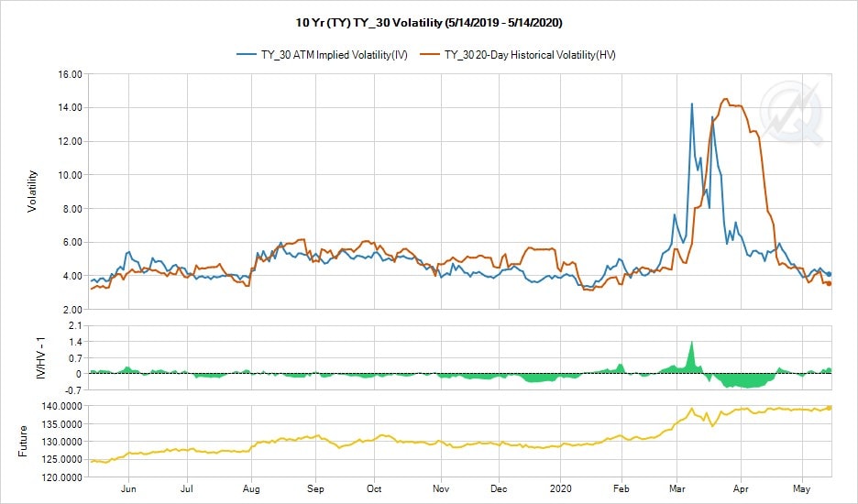The image size is (858, 504).
Task: Click the 16.00 y-axis tick label
Action: point(70,74)
